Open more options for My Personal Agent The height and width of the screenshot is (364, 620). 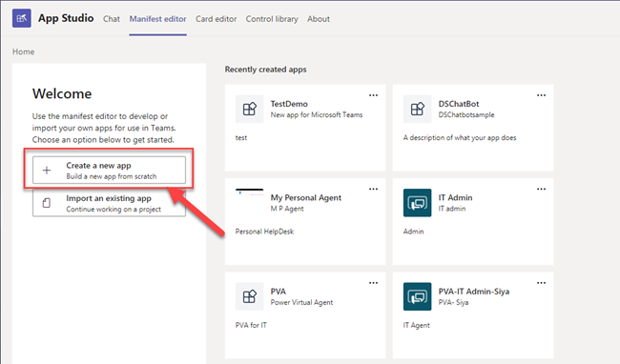373,189
